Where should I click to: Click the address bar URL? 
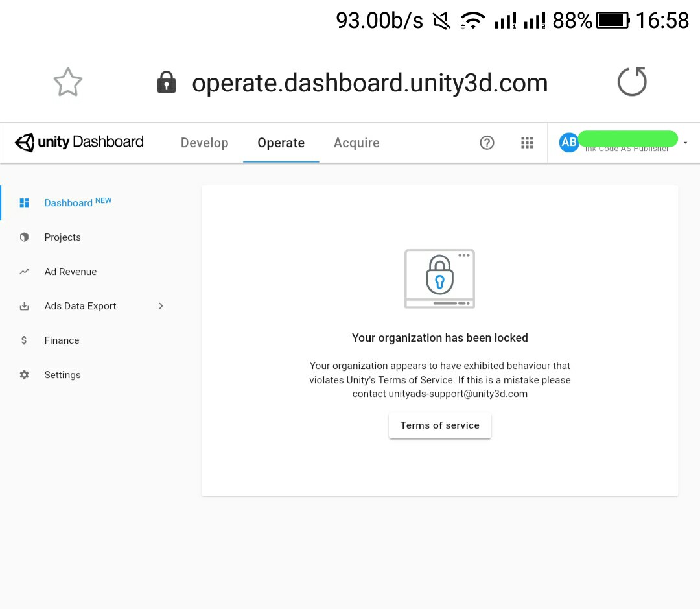(x=370, y=82)
